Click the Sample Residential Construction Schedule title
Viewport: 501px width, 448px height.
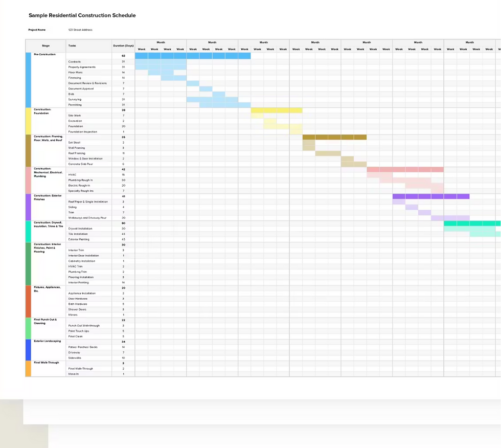(x=82, y=15)
